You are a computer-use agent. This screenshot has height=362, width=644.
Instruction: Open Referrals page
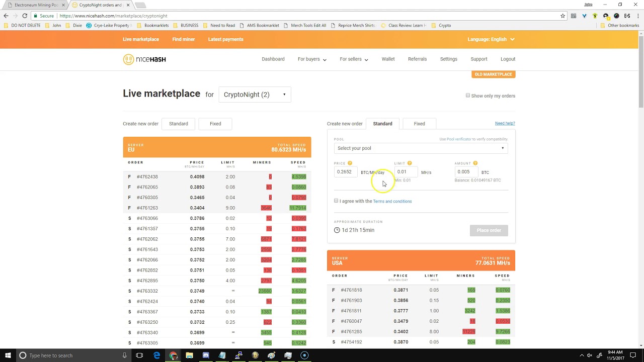pyautogui.click(x=417, y=59)
